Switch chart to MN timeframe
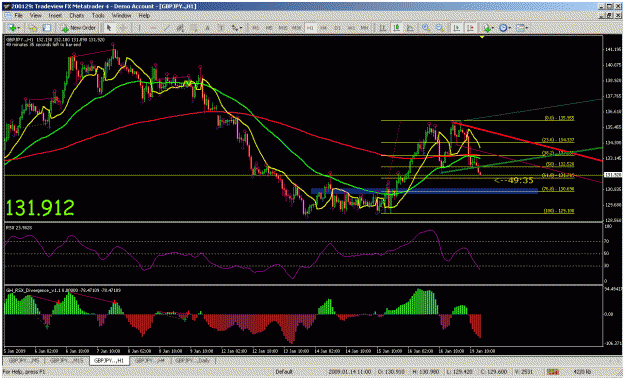The height and width of the screenshot is (378, 625). pyautogui.click(x=364, y=28)
